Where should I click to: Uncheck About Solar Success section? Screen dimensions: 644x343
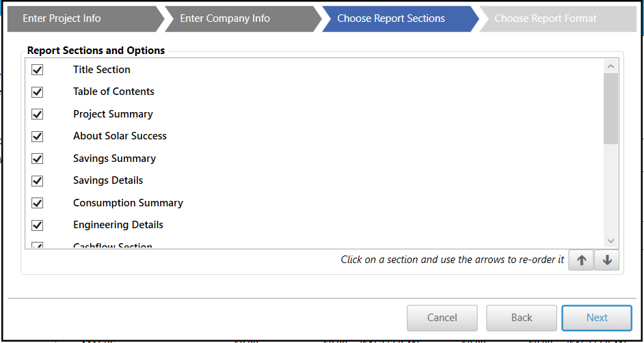pyautogui.click(x=38, y=136)
